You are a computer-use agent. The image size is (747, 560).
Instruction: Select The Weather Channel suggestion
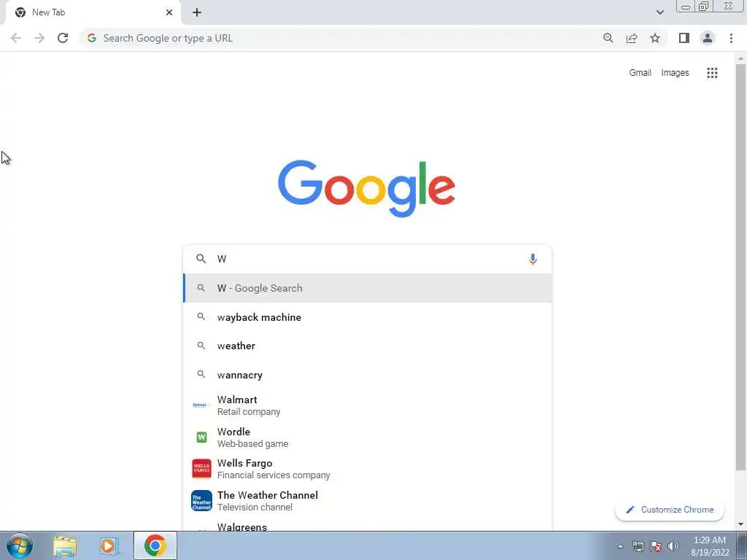[x=368, y=500]
